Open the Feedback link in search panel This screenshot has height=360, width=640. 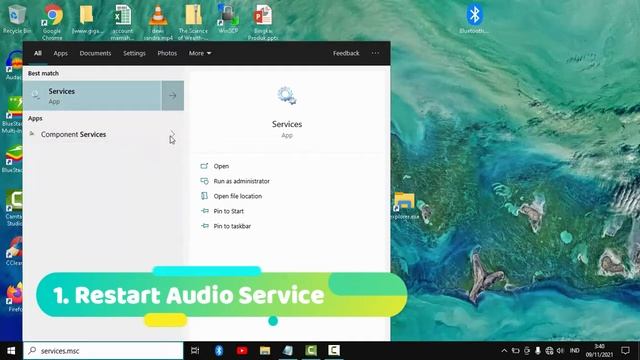point(346,53)
